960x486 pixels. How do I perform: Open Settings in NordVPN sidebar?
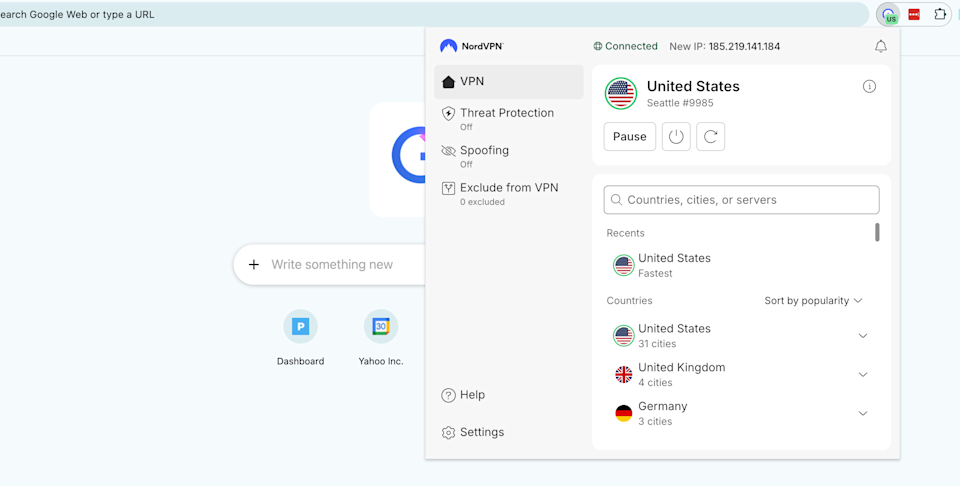coord(473,432)
